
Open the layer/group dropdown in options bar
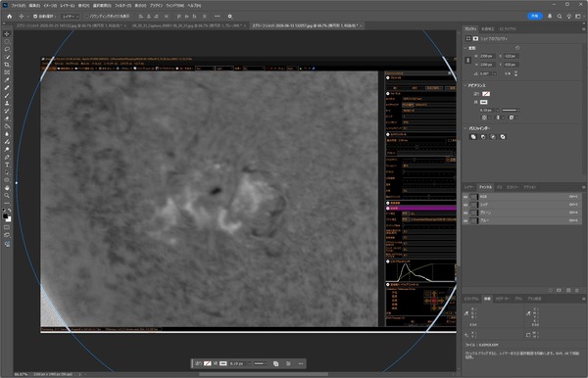[71, 17]
